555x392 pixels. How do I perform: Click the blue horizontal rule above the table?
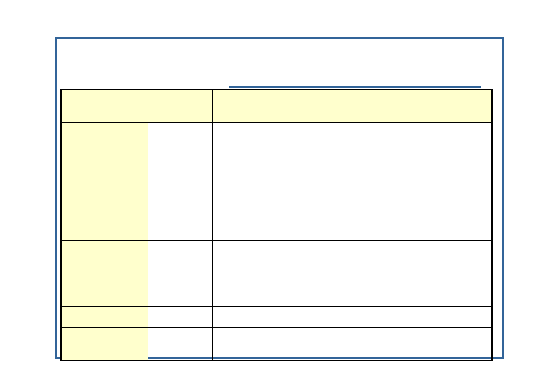pyautogui.click(x=355, y=87)
